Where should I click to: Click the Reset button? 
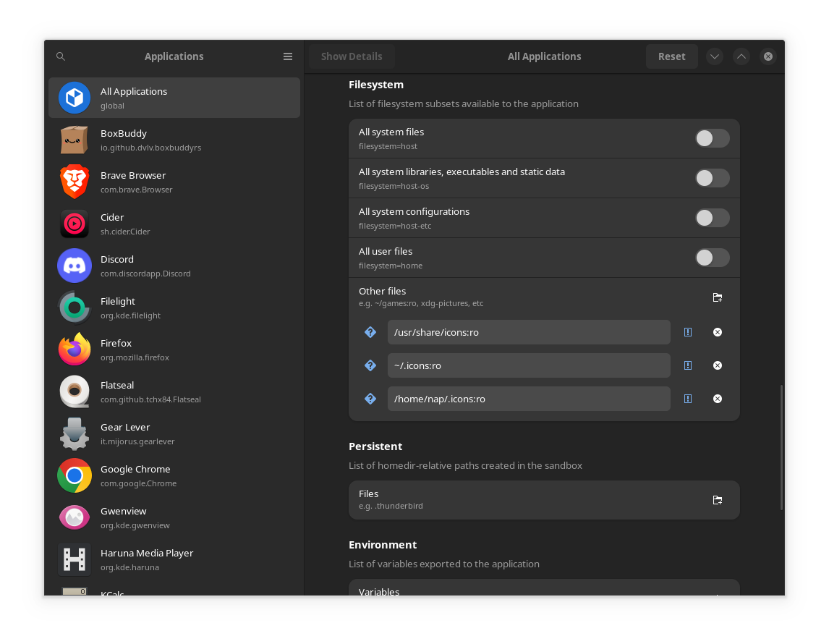tap(671, 56)
